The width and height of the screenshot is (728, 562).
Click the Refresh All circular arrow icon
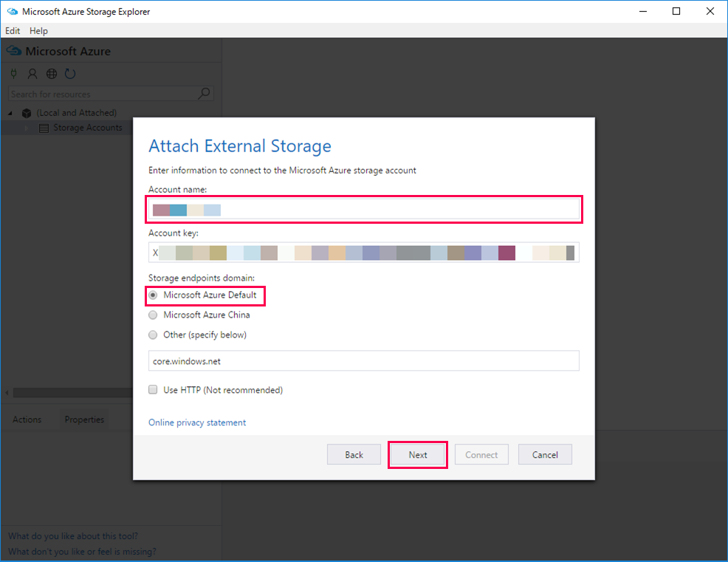(70, 74)
